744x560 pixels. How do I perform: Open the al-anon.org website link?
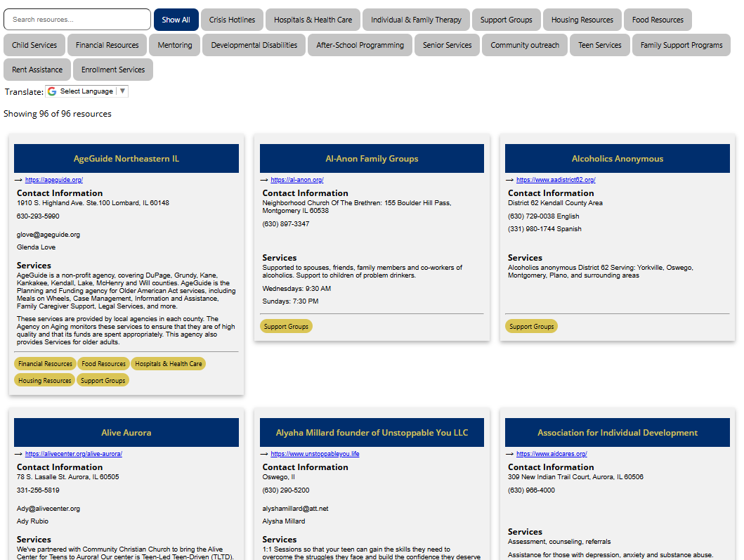coord(297,179)
